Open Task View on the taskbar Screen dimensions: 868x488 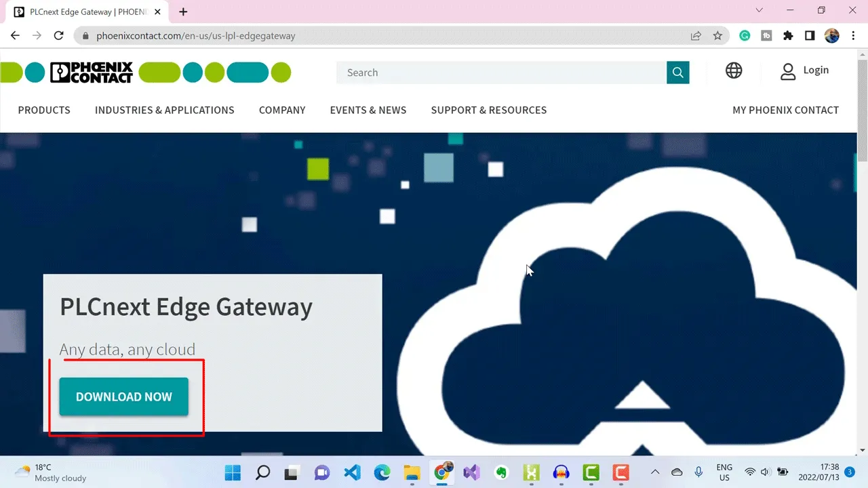pos(292,472)
